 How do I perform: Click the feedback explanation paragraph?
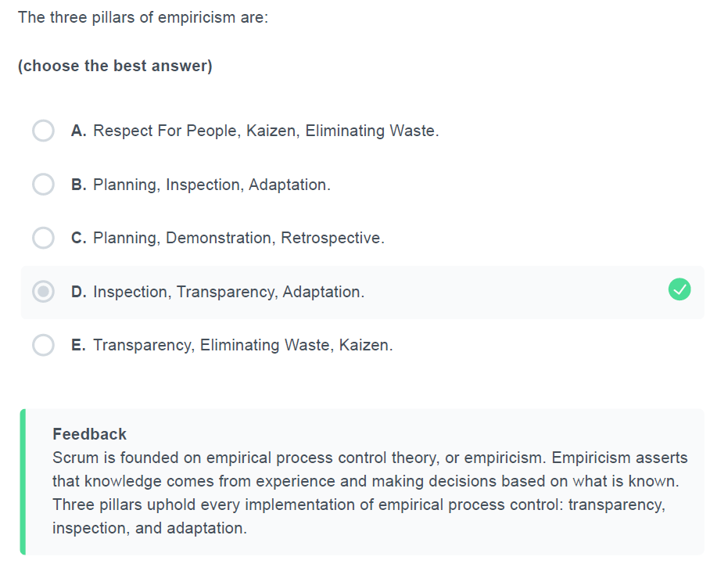pos(370,493)
